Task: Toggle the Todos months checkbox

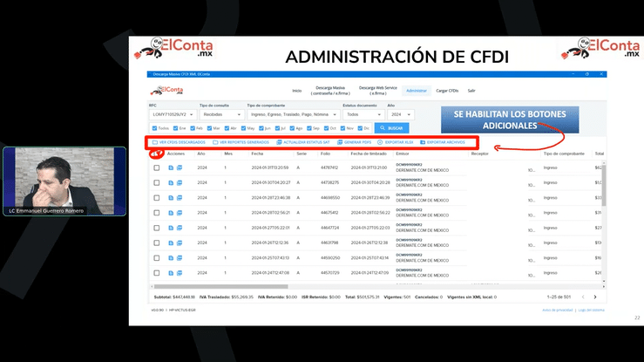Action: (154, 128)
